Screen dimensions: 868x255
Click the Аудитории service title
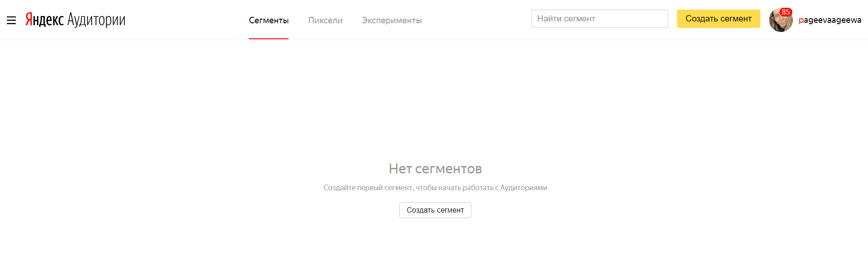96,20
